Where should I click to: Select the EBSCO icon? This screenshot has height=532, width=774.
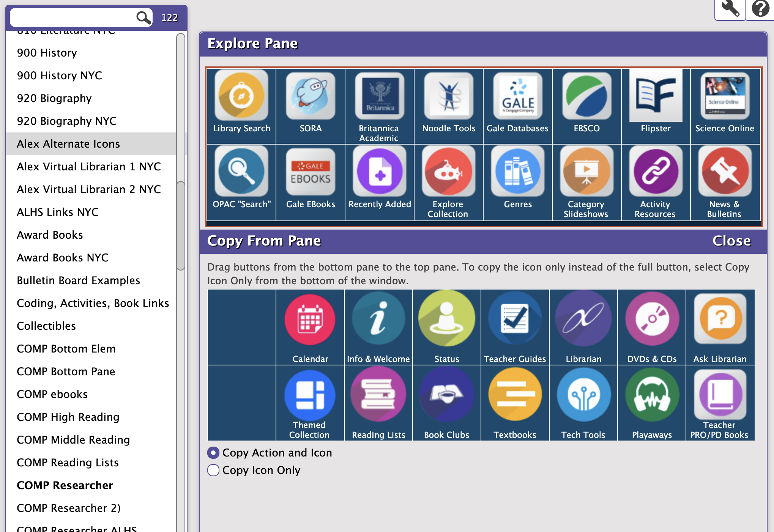coord(587,95)
